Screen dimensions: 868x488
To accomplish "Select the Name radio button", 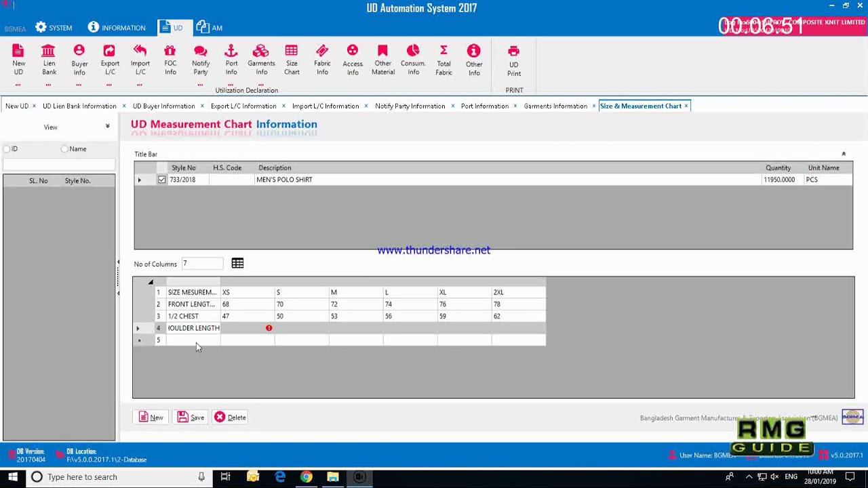I will tap(65, 149).
